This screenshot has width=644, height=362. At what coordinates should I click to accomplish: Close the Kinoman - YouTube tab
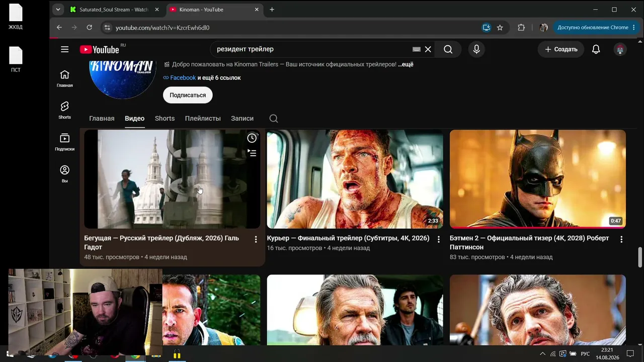coord(257,10)
